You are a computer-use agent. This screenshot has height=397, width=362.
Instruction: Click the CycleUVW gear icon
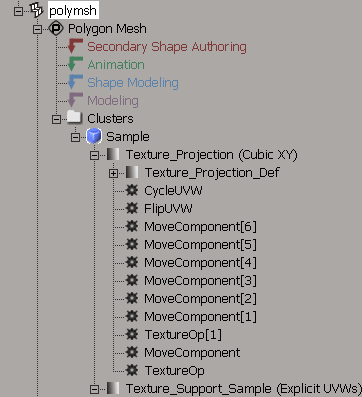pos(132,191)
